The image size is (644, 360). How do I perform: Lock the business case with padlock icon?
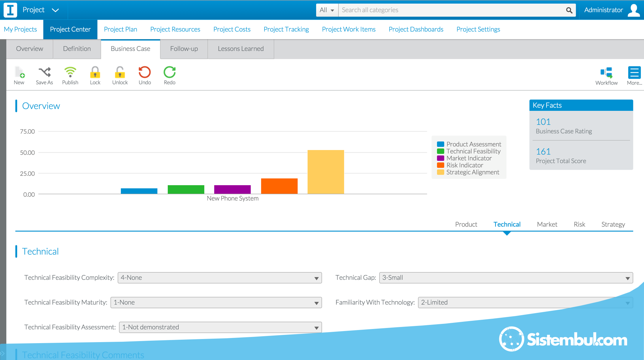coord(95,73)
